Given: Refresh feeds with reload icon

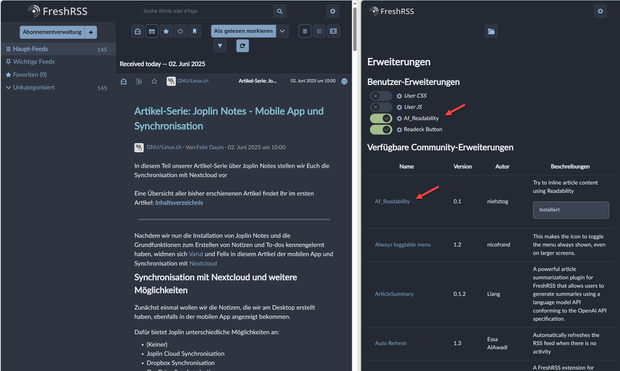Looking at the screenshot, I should click(x=242, y=46).
